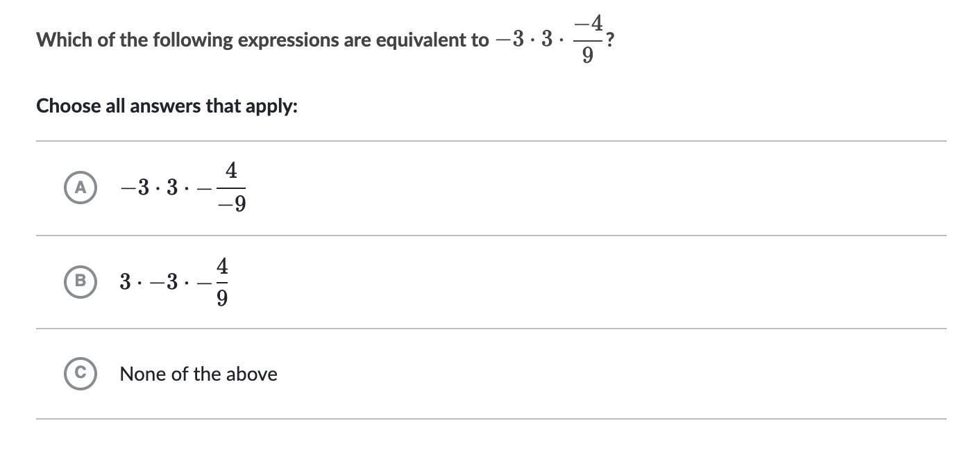The width and height of the screenshot is (980, 471).
Task: Click the leading −3 in option A
Action: point(135,188)
